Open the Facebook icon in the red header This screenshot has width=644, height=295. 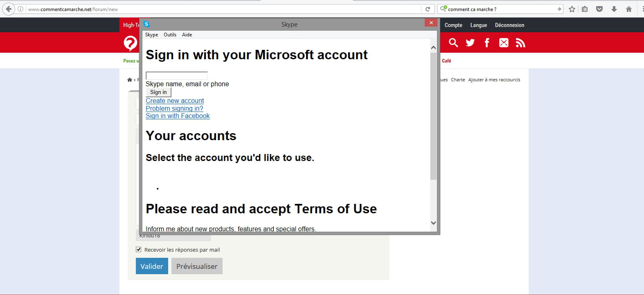[487, 42]
